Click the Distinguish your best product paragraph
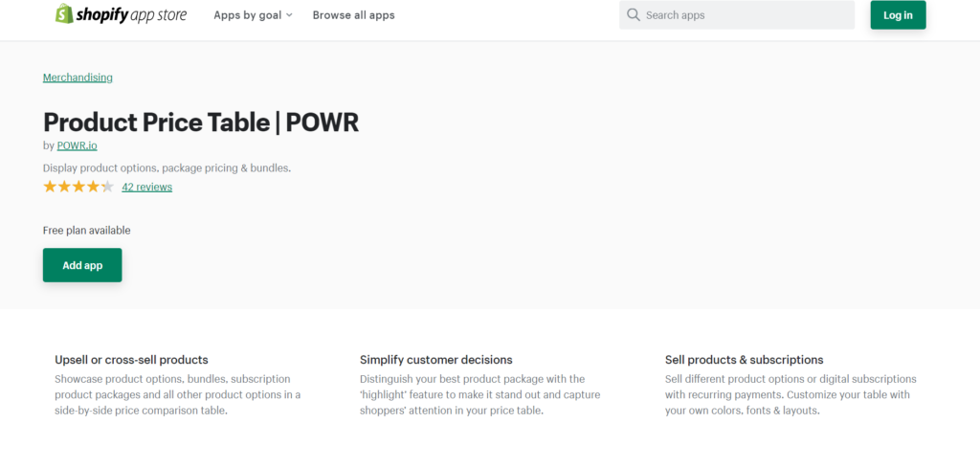Image resolution: width=980 pixels, height=468 pixels. (x=480, y=395)
